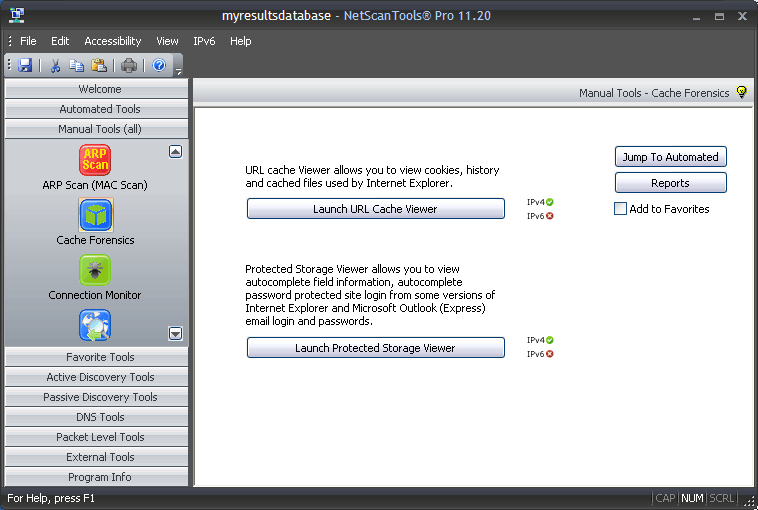Expand the Passive Discovery Tools group
The width and height of the screenshot is (758, 510).
pos(97,397)
